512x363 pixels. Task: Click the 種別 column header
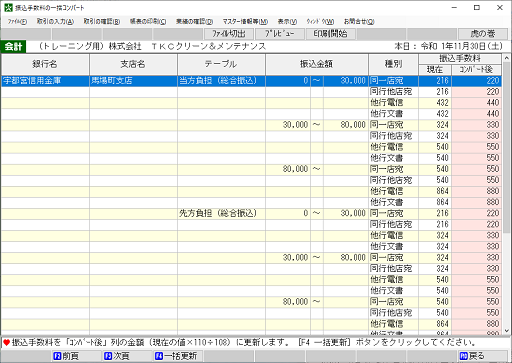[x=393, y=64]
